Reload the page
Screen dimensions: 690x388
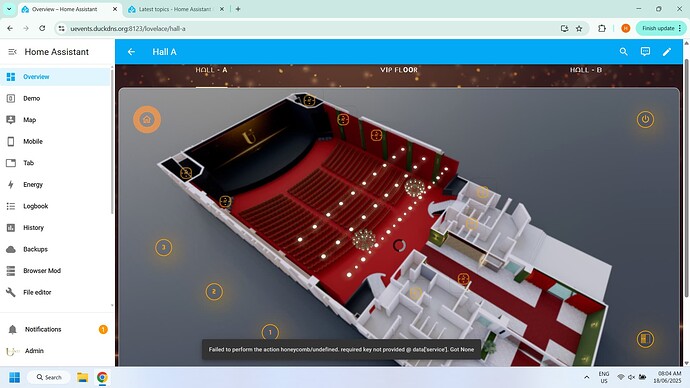[x=42, y=28]
